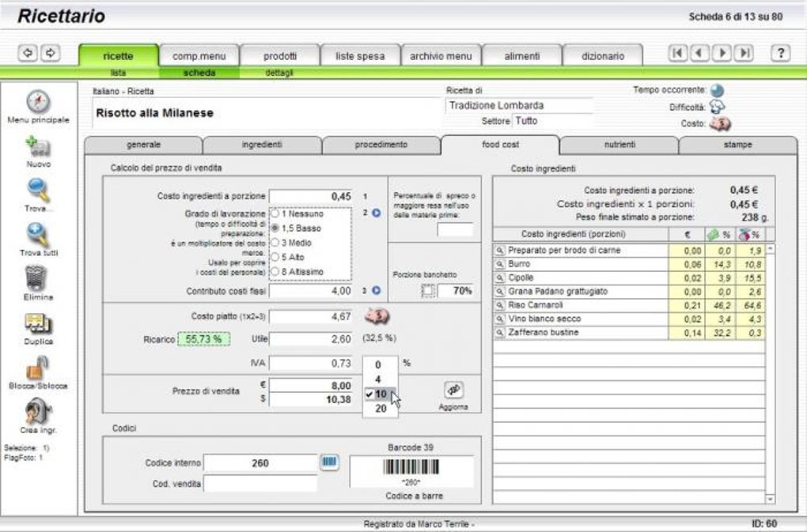Open the liste spesa main tab
Viewport: 807px width, 532px height.
(x=360, y=56)
